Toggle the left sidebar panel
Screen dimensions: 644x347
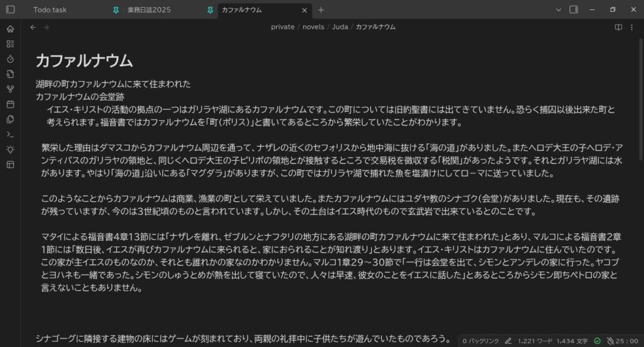10,10
